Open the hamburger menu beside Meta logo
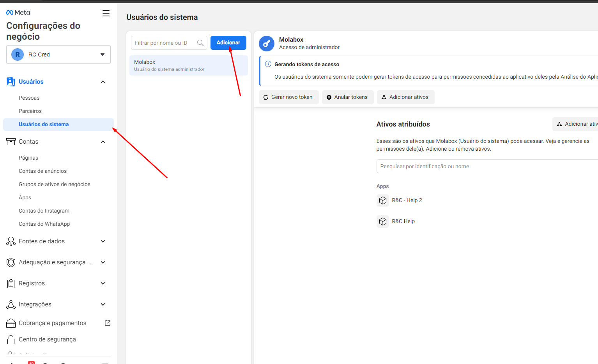The width and height of the screenshot is (598, 364). (x=106, y=13)
